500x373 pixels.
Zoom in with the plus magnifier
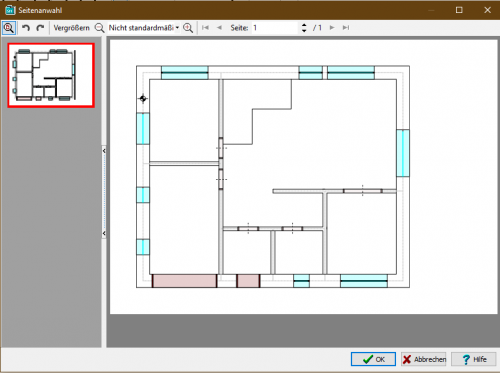[188, 28]
